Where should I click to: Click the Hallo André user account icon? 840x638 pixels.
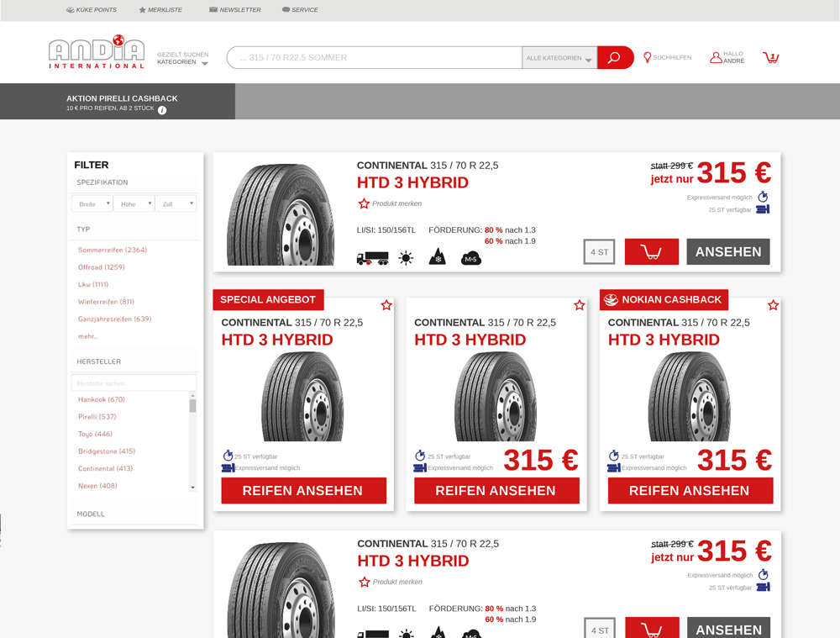point(716,57)
